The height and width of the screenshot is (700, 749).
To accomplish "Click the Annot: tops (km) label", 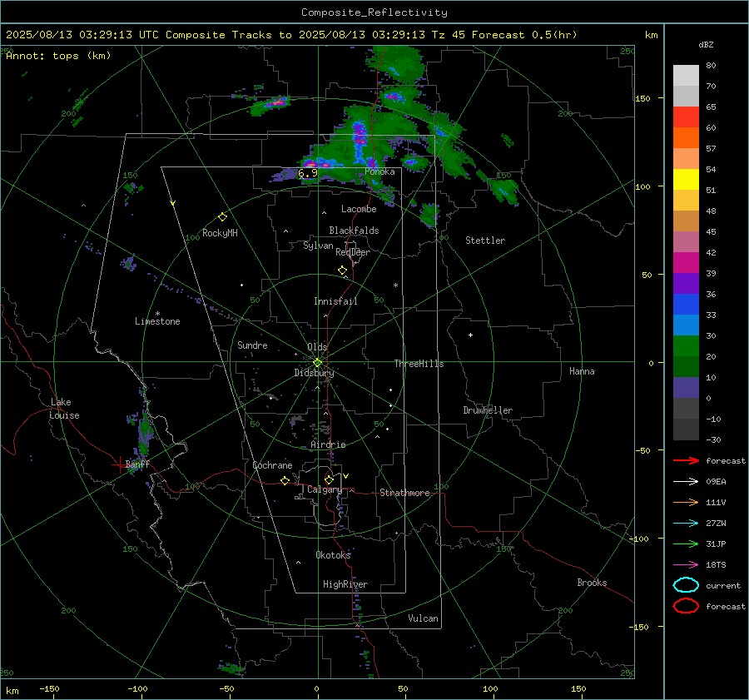I will pyautogui.click(x=58, y=56).
